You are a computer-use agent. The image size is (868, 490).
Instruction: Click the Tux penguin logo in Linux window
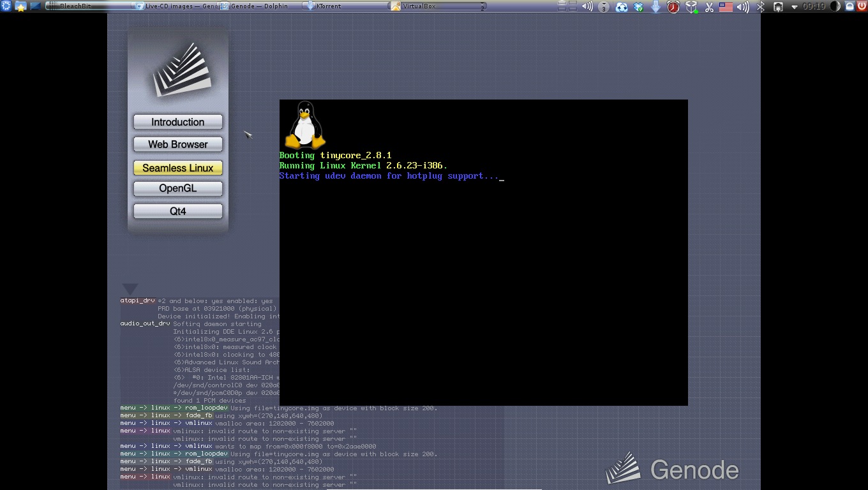(x=305, y=125)
